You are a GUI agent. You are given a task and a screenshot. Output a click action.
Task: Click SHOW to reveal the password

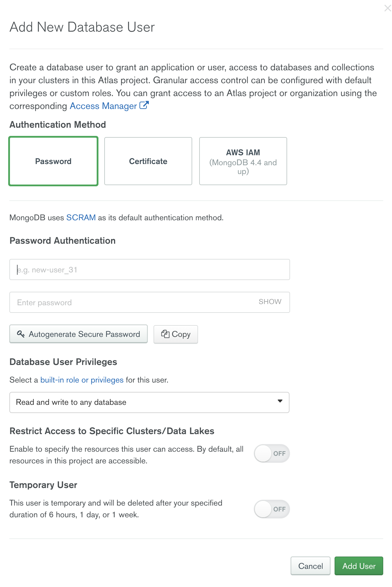pyautogui.click(x=270, y=302)
